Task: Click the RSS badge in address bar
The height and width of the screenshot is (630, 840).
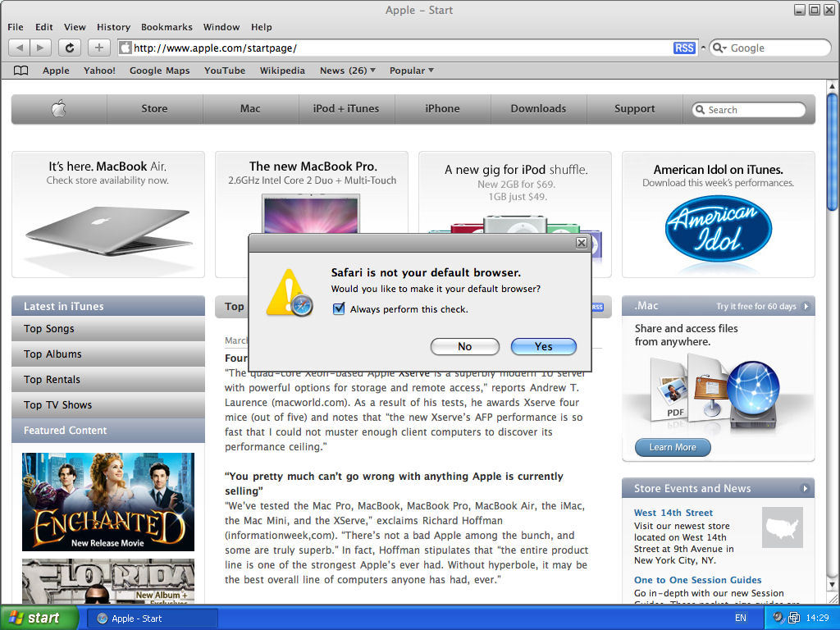Action: pos(683,48)
